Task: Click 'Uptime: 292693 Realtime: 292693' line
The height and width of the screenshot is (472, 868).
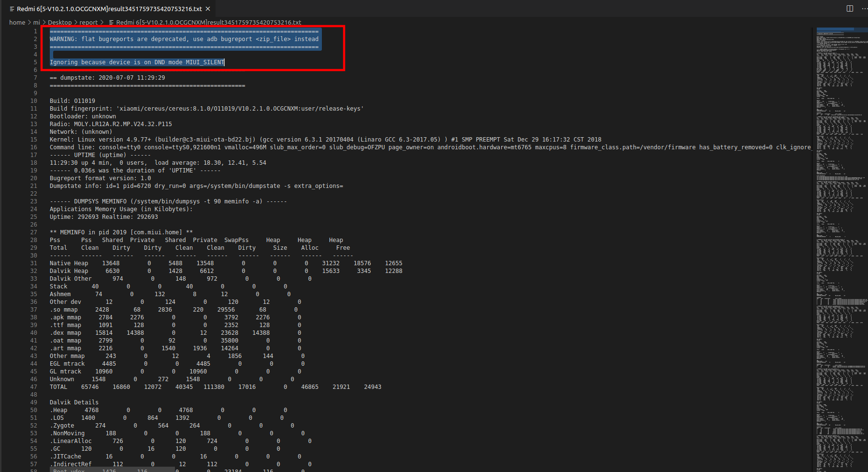Action: pos(104,217)
